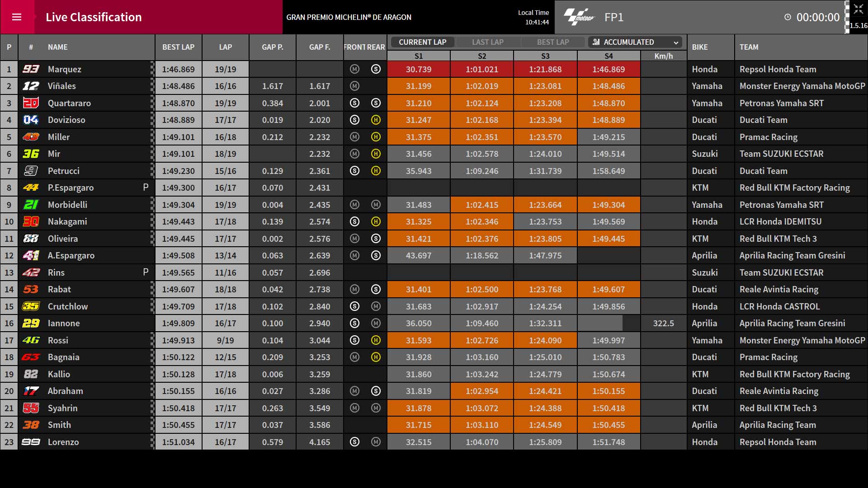Click the MotoGP logo
The width and height of the screenshot is (868, 488).
579,17
